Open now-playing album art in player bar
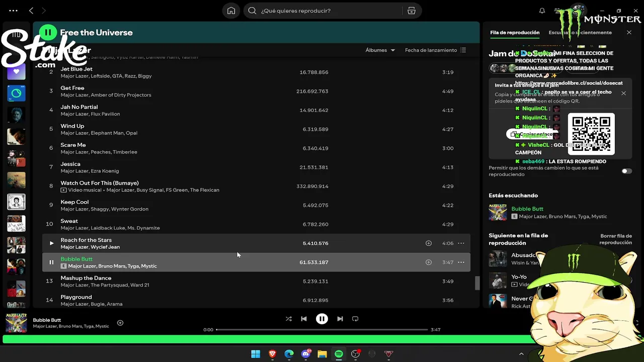The height and width of the screenshot is (362, 644). coord(16,323)
